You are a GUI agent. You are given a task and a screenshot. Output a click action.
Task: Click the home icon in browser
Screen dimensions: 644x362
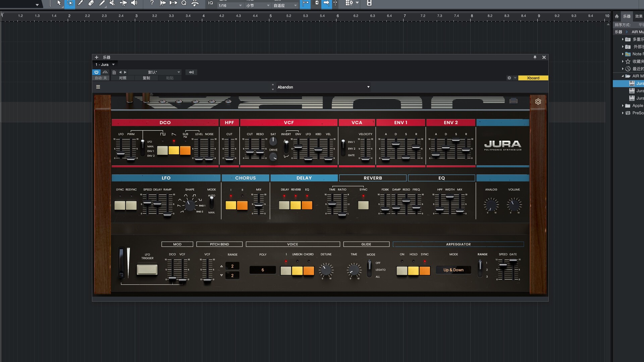616,16
